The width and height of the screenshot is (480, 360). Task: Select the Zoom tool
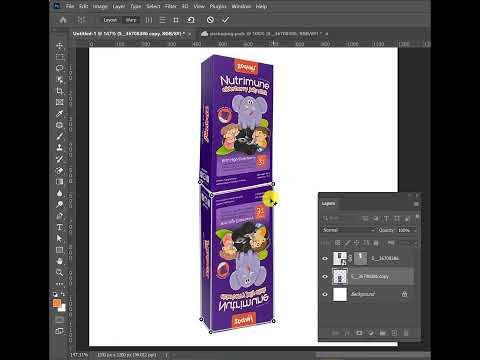pyautogui.click(x=60, y=272)
